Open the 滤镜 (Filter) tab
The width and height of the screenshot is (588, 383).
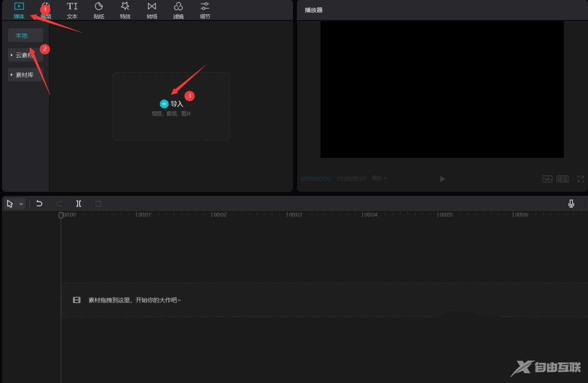coord(178,11)
